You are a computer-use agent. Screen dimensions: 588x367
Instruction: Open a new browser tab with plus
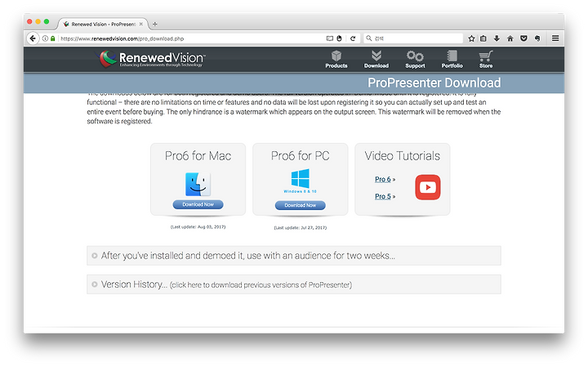click(x=154, y=24)
